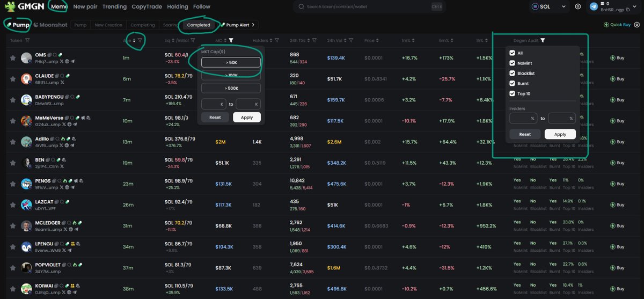This screenshot has width=644, height=299.
Task: Star the CLAUDE token row
Action: [x=12, y=79]
